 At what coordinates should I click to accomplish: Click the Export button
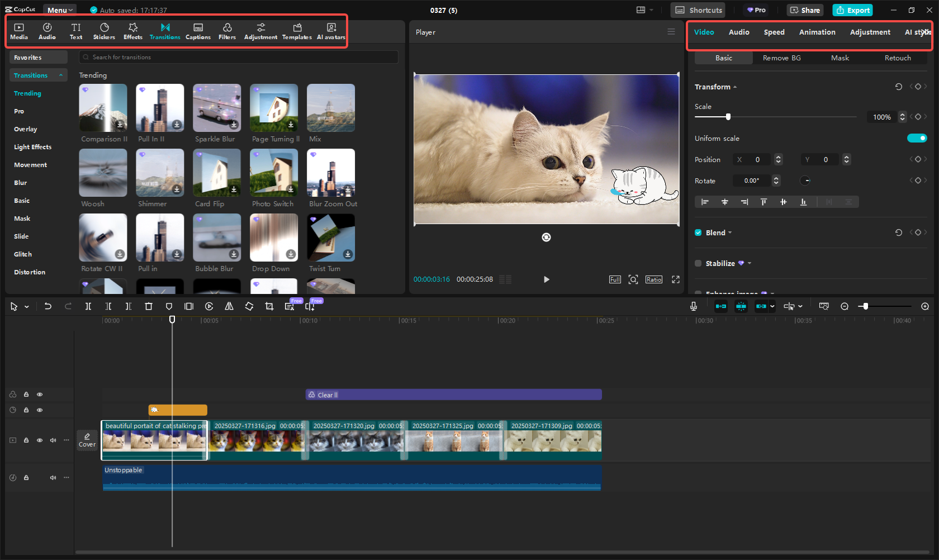point(852,10)
